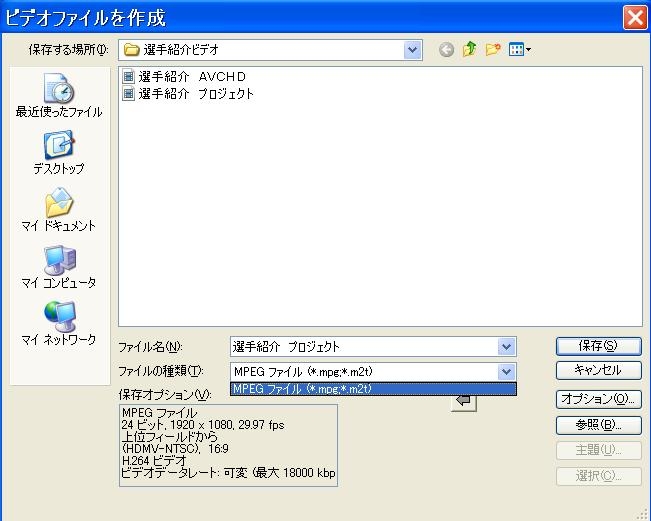
Task: Expand the ファイル名 dropdown arrow
Action: tap(506, 347)
